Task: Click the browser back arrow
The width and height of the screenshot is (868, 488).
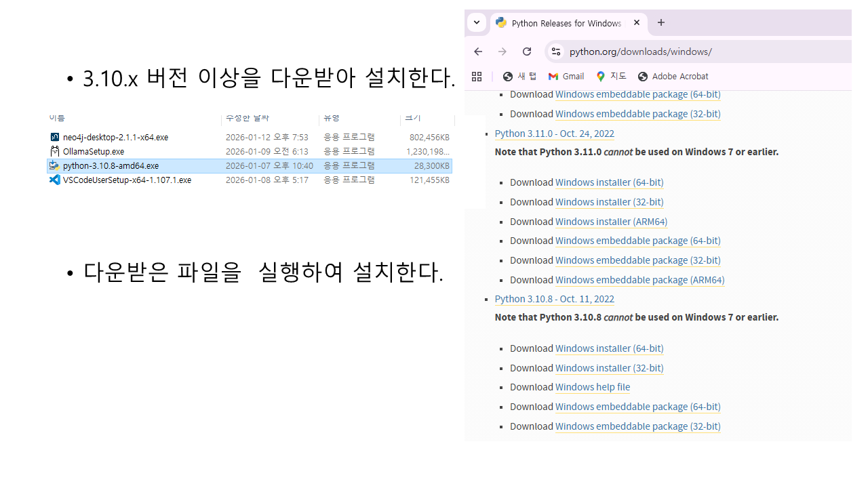Action: 478,52
